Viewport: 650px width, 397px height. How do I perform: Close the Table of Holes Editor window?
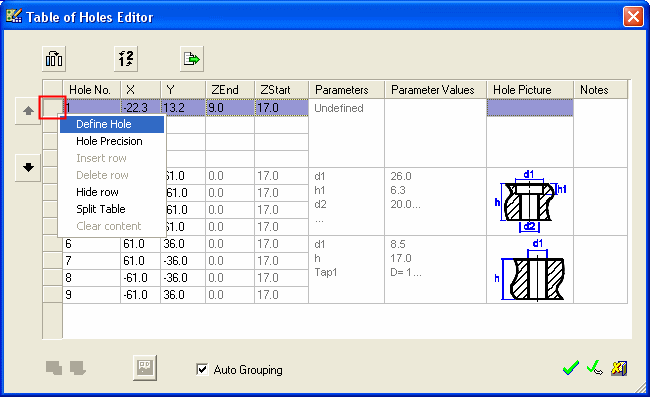(633, 17)
